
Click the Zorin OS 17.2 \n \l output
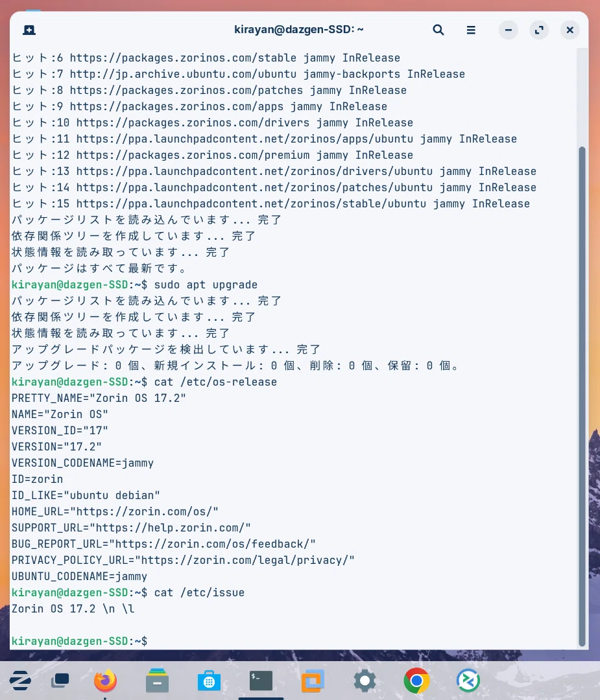tap(73, 609)
